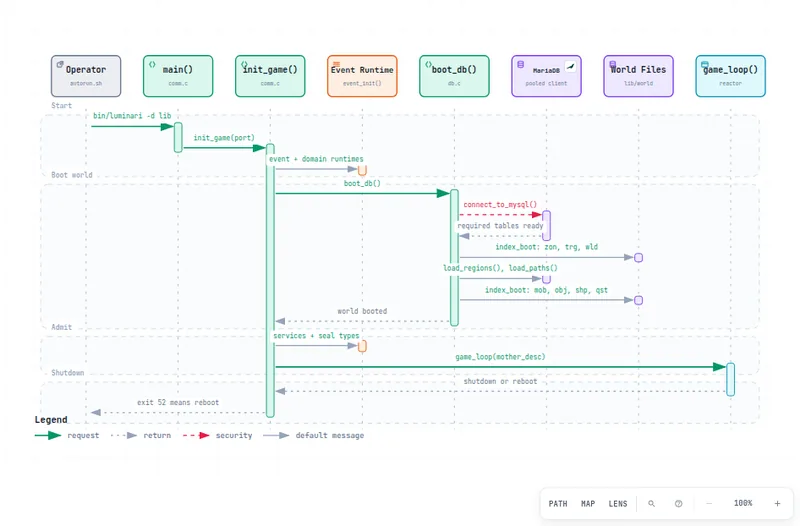Click the MariaDB seal logo badge
This screenshot has width=800, height=526.
pos(570,67)
